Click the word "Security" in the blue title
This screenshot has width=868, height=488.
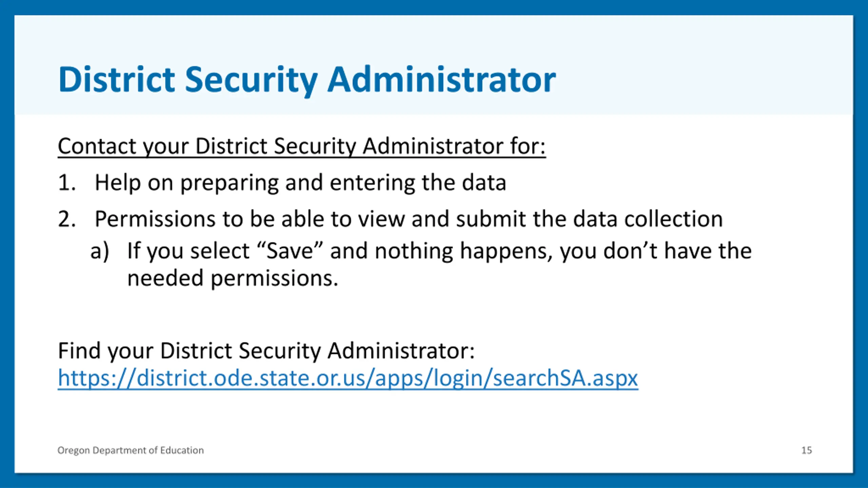[x=251, y=80]
